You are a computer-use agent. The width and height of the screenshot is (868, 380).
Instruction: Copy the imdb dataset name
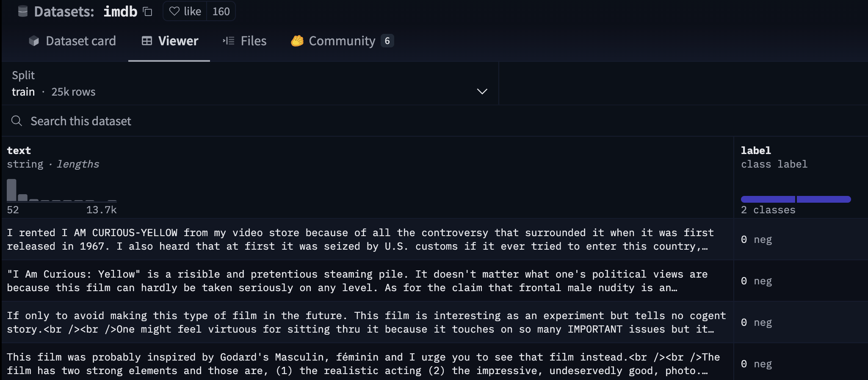pos(147,11)
